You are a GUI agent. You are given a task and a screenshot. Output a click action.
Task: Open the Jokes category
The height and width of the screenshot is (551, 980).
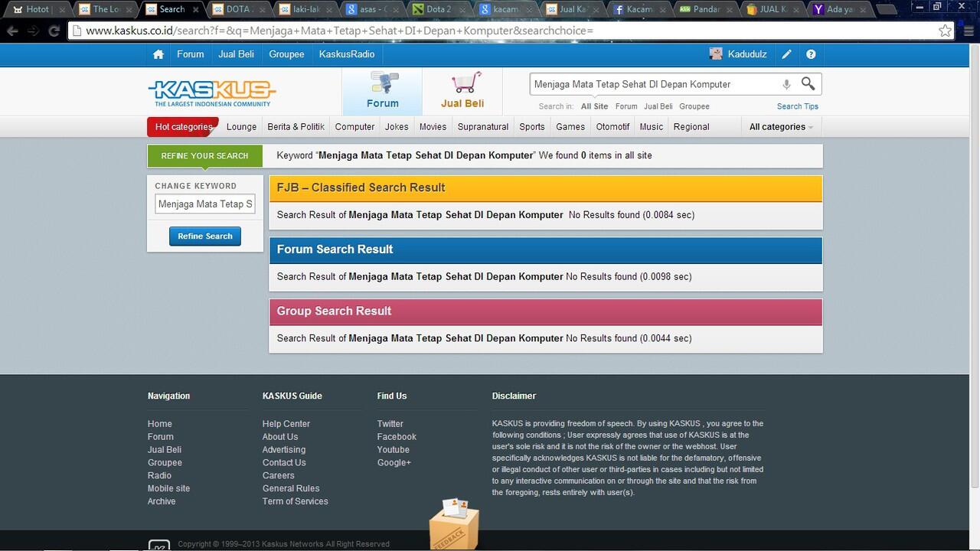click(397, 127)
